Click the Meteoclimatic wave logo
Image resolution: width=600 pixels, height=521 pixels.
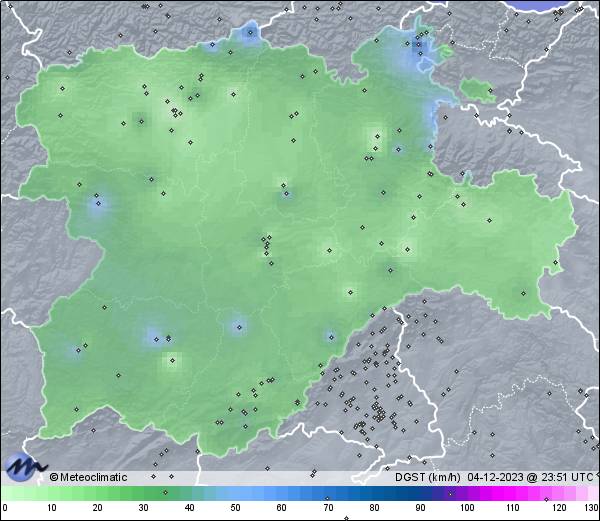pos(25,467)
